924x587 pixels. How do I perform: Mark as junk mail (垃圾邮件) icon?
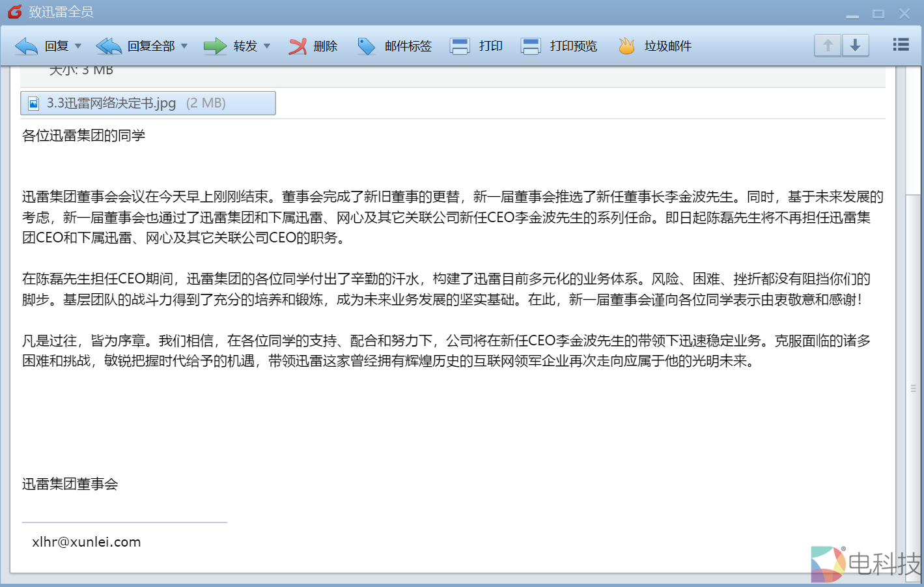pos(626,46)
